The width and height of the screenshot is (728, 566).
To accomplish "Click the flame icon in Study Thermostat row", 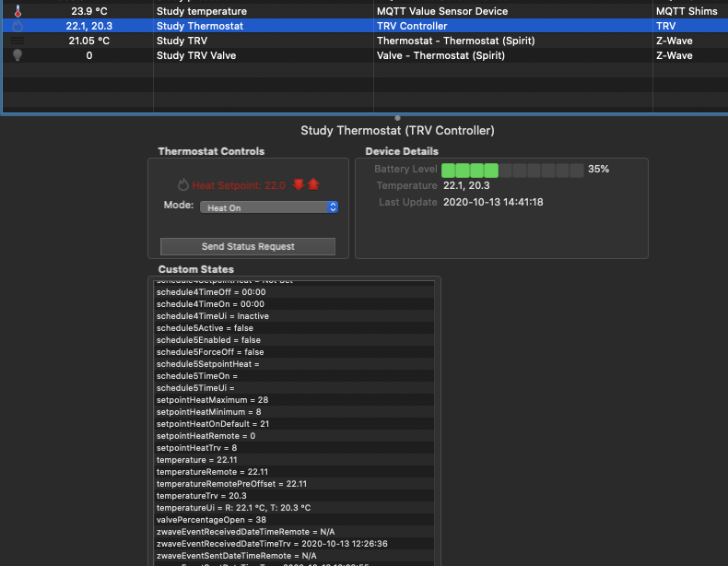I will 18,26.
